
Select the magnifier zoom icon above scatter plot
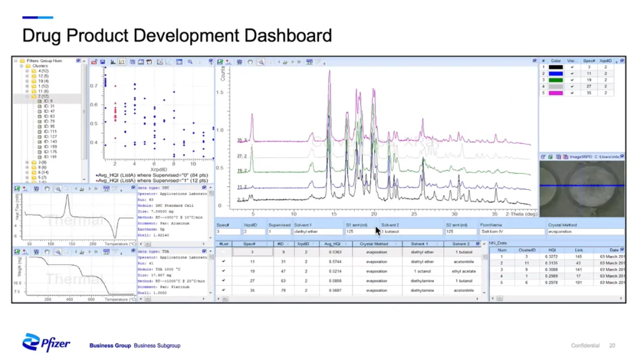(x=190, y=61)
